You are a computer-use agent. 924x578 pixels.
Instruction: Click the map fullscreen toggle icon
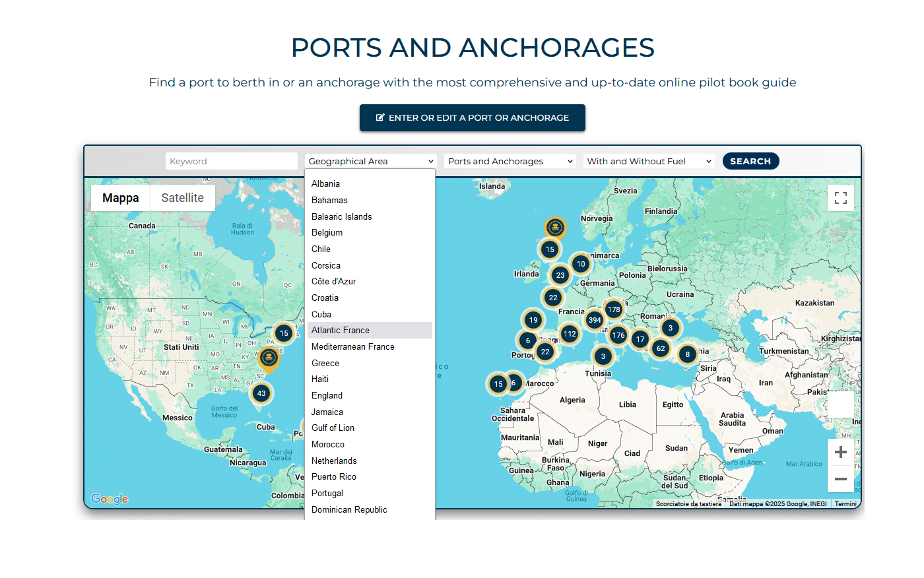click(x=840, y=198)
